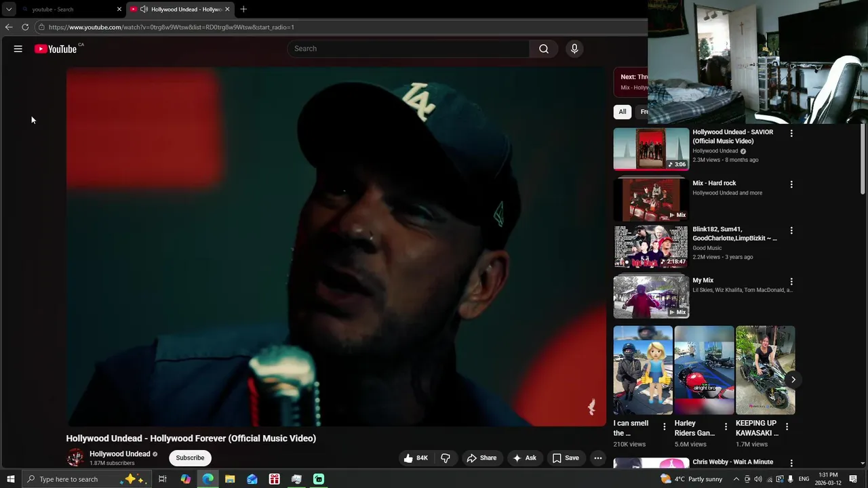This screenshot has width=868, height=488.
Task: View site information lock icon
Action: [x=41, y=27]
